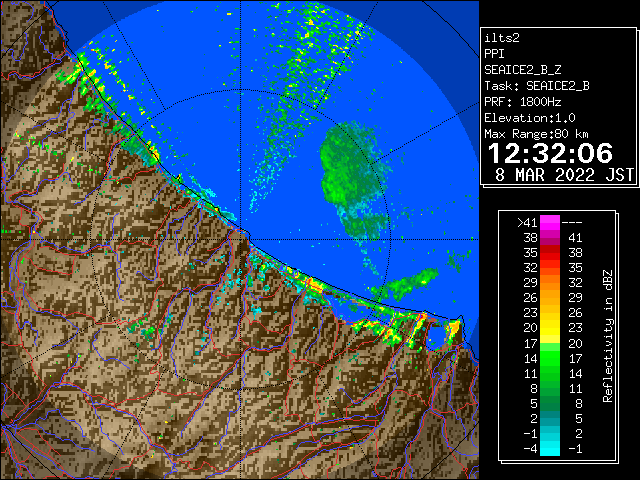Image resolution: width=640 pixels, height=480 pixels.
Task: Click the '8 MAR 2022 JST' date
Action: pyautogui.click(x=564, y=175)
